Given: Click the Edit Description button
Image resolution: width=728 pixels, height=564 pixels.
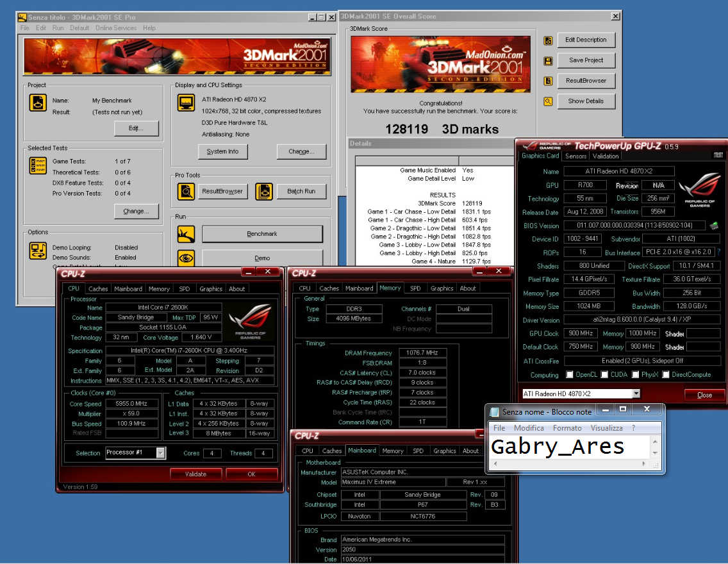Looking at the screenshot, I should click(586, 40).
